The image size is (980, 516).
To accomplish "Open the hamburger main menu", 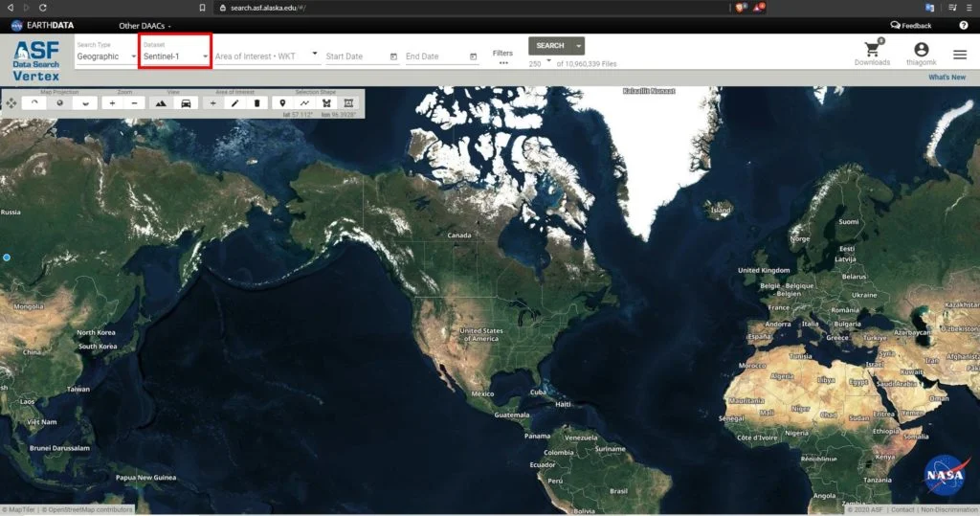I will tap(960, 55).
